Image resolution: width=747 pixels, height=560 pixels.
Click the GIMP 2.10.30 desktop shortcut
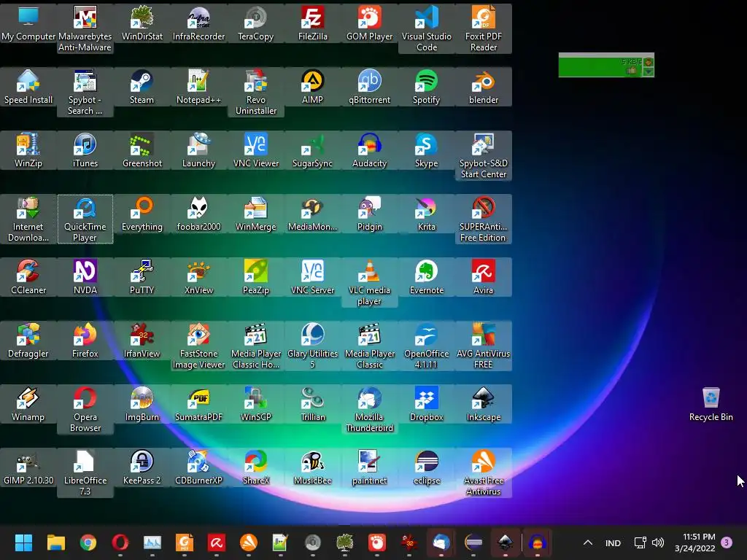click(x=28, y=467)
